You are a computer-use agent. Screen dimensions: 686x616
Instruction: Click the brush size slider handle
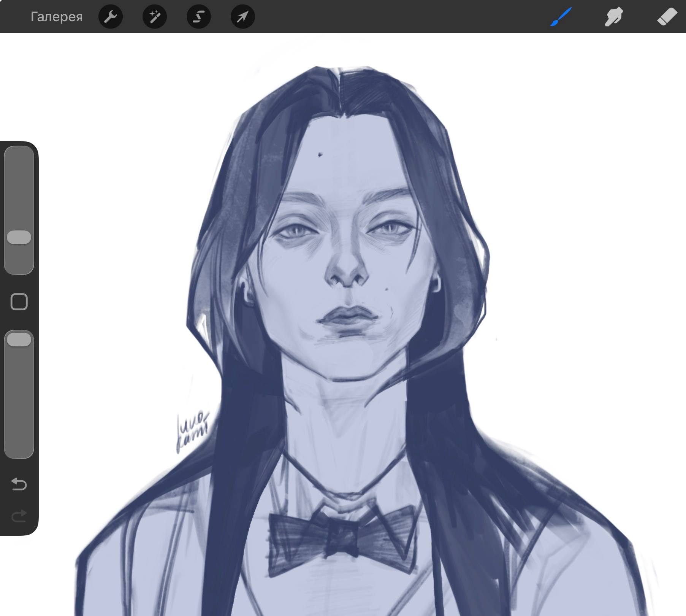19,237
